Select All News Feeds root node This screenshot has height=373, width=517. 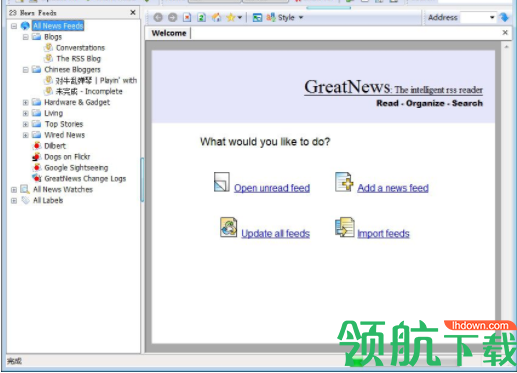click(x=58, y=26)
